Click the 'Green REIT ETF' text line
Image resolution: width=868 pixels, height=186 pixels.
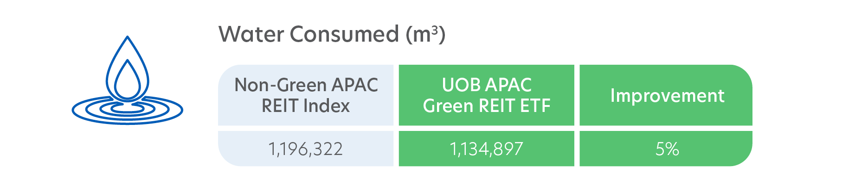tap(487, 106)
